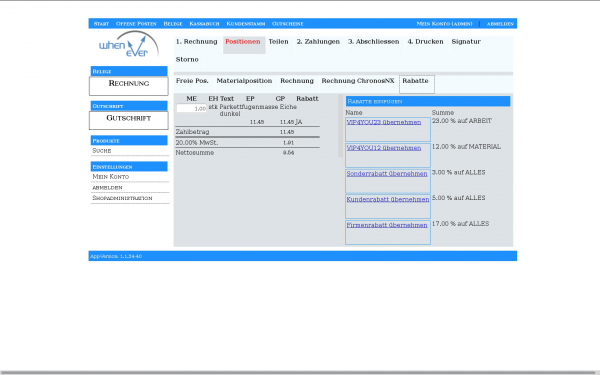Open Mein Konto (admin) in top bar
600x375 pixels.
tap(444, 24)
